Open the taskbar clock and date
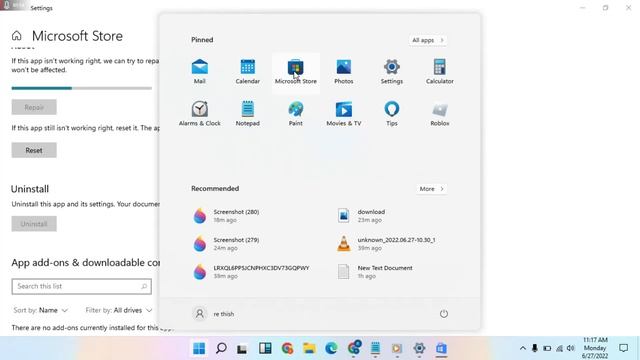Image resolution: width=640 pixels, height=360 pixels. pos(595,348)
